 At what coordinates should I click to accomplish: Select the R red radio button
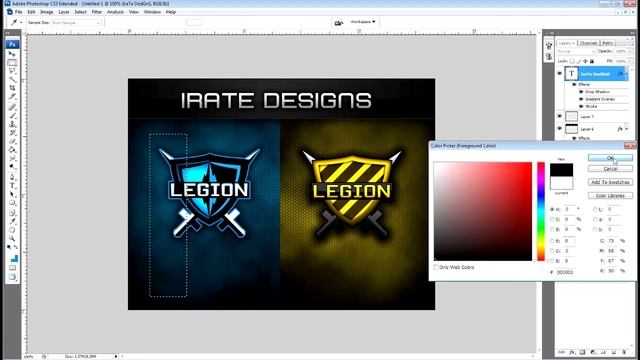coord(552,241)
